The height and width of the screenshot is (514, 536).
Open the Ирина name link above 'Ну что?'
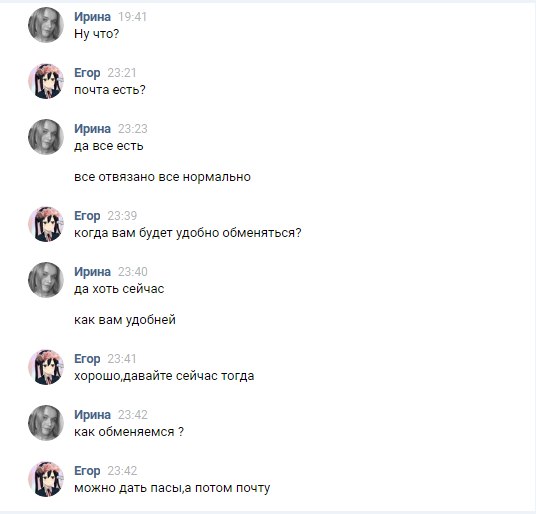[92, 17]
